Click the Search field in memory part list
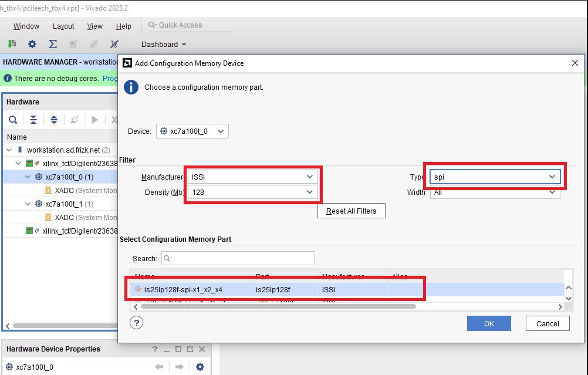The height and width of the screenshot is (375, 588). (x=238, y=258)
